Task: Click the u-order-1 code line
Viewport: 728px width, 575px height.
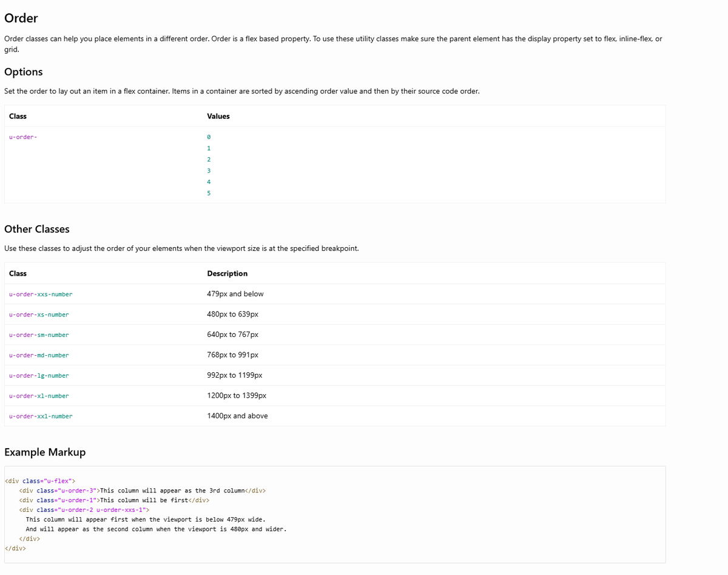Action: [114, 500]
